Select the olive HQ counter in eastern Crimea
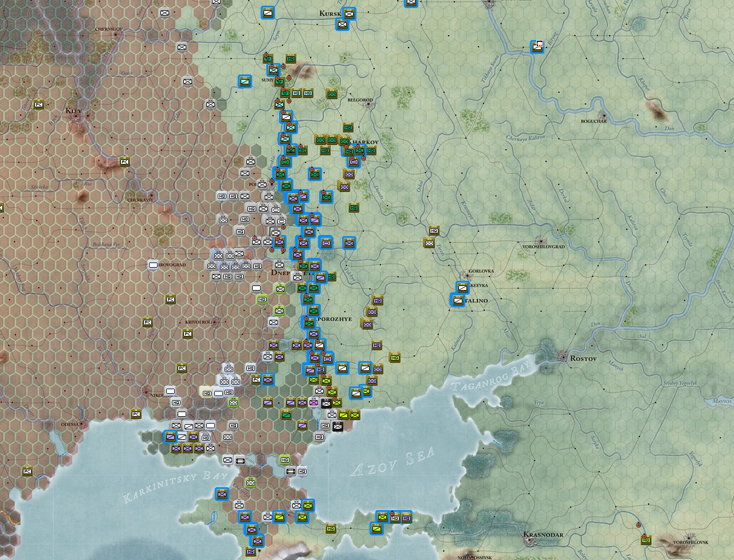734x560 pixels. click(x=331, y=528)
